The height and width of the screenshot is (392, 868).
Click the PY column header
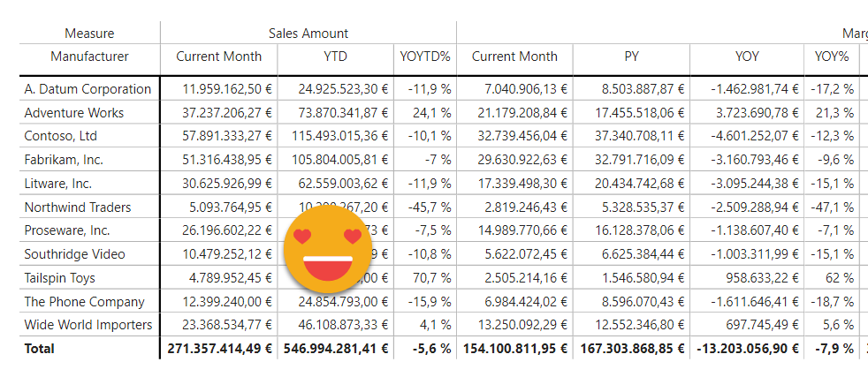pyautogui.click(x=631, y=57)
